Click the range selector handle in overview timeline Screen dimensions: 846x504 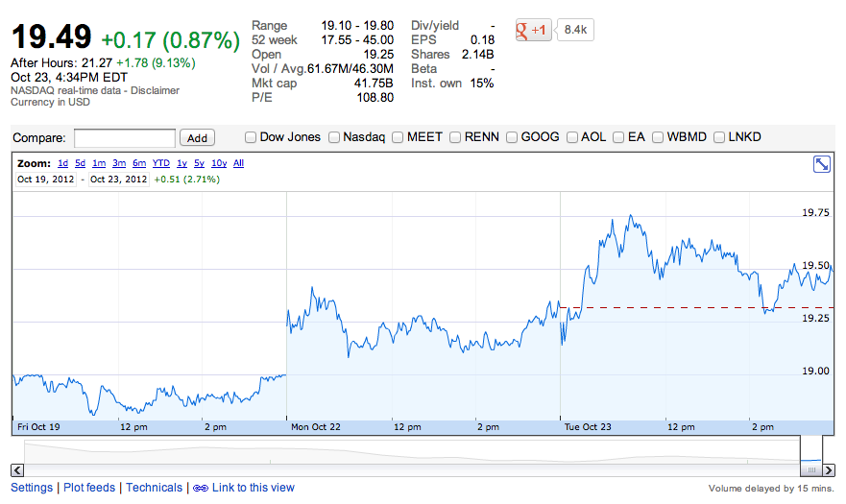tap(810, 470)
